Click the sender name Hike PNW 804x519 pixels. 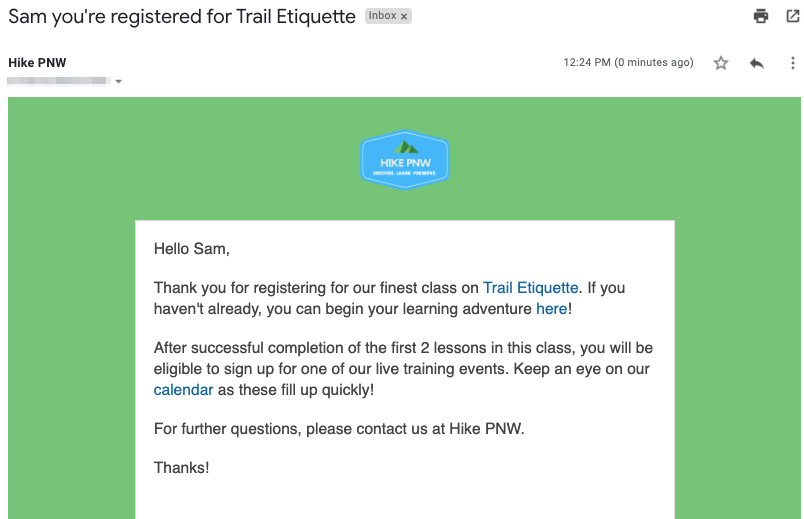(37, 63)
